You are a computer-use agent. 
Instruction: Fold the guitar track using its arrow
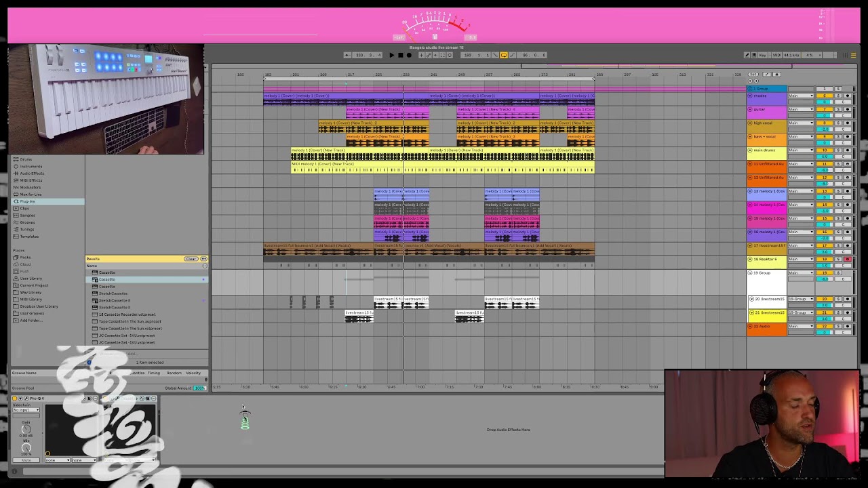pyautogui.click(x=750, y=109)
